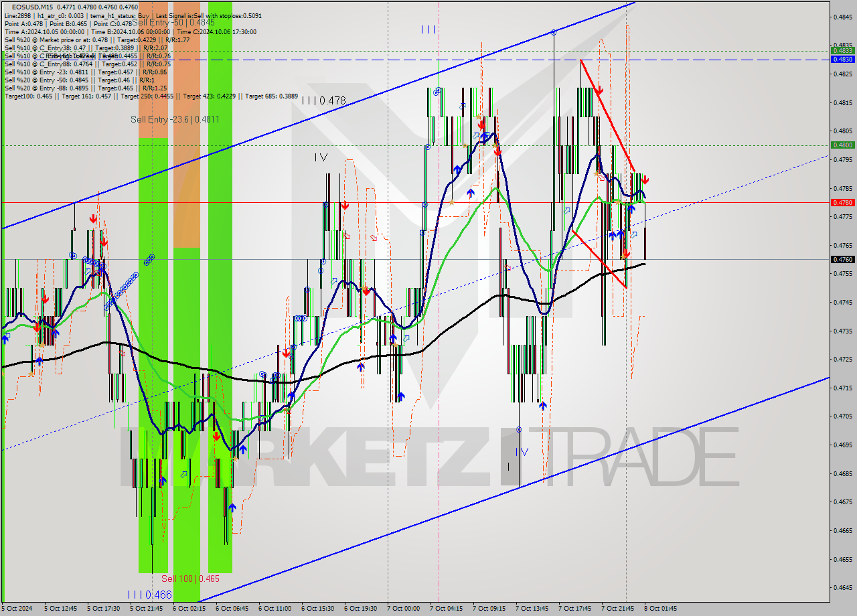Click the '7 Oct 00:00' time axis label

(x=404, y=609)
